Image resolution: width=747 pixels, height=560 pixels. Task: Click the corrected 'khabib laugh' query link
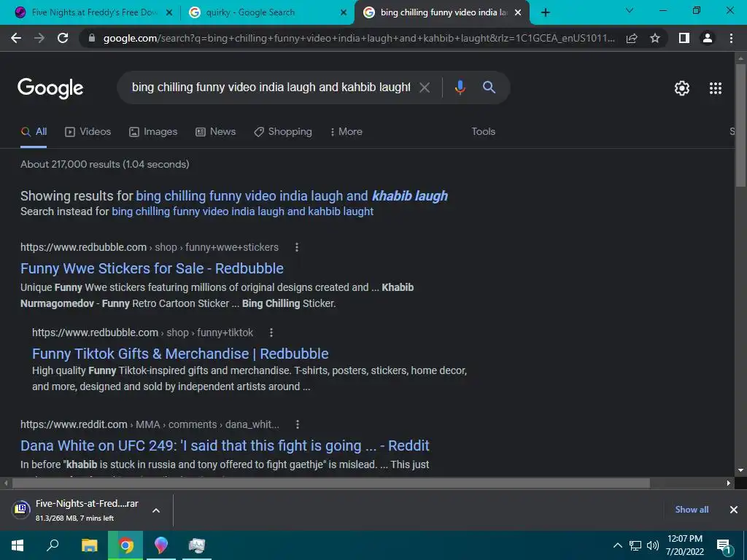pyautogui.click(x=292, y=196)
